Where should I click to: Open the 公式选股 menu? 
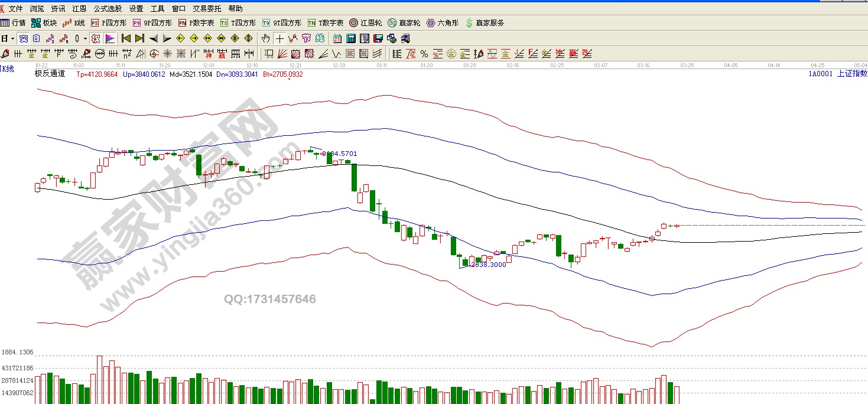click(108, 9)
